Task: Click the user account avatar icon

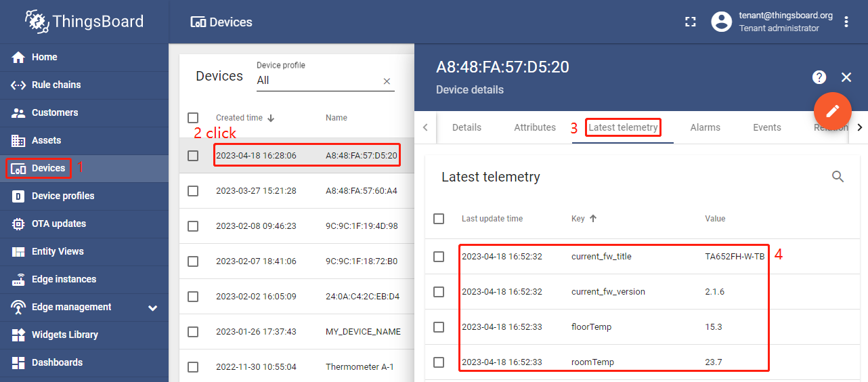Action: click(722, 22)
